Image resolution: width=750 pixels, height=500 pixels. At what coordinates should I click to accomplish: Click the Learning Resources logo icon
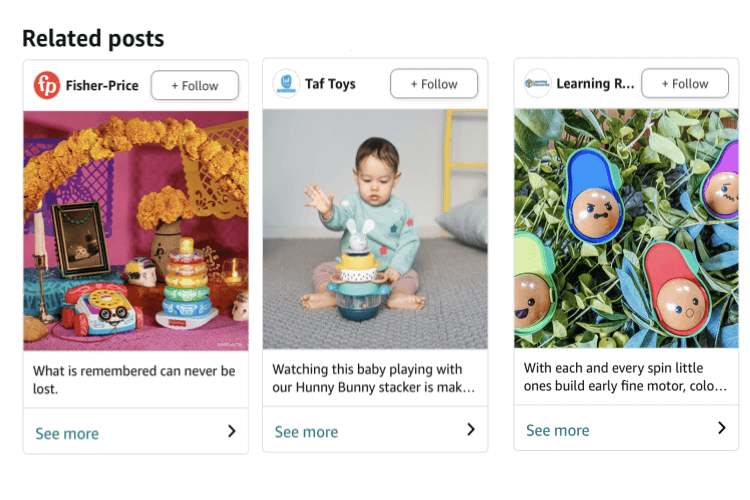(537, 84)
